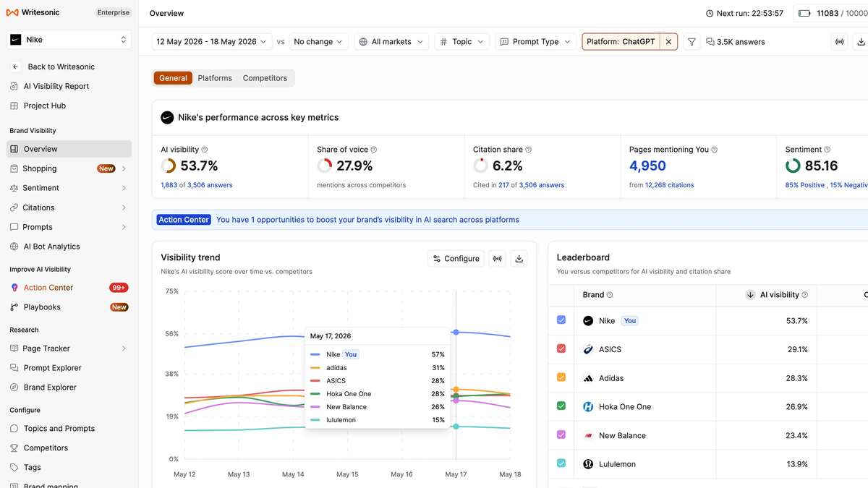
Task: Click the credits counter 11083 / 10000
Action: [833, 13]
